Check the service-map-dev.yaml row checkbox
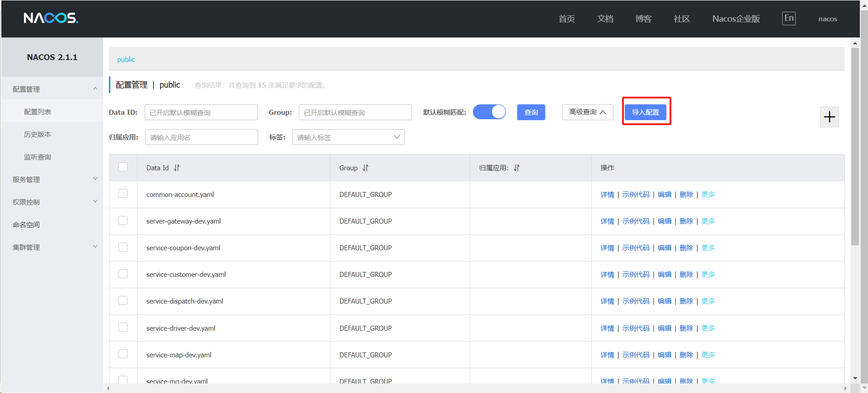The width and height of the screenshot is (868, 393). (123, 353)
